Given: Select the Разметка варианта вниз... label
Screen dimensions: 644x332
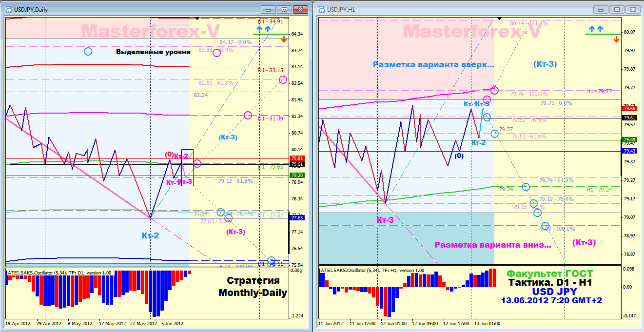Looking at the screenshot, I should click(x=493, y=245).
